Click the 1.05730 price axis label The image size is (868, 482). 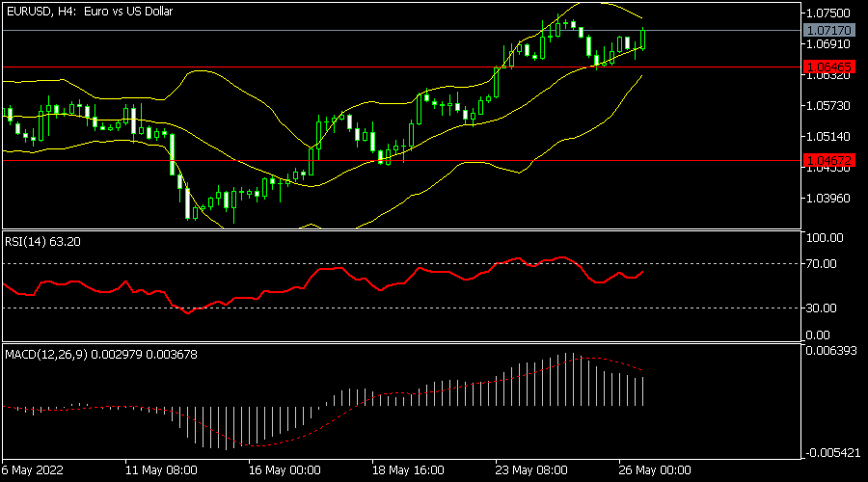(828, 106)
